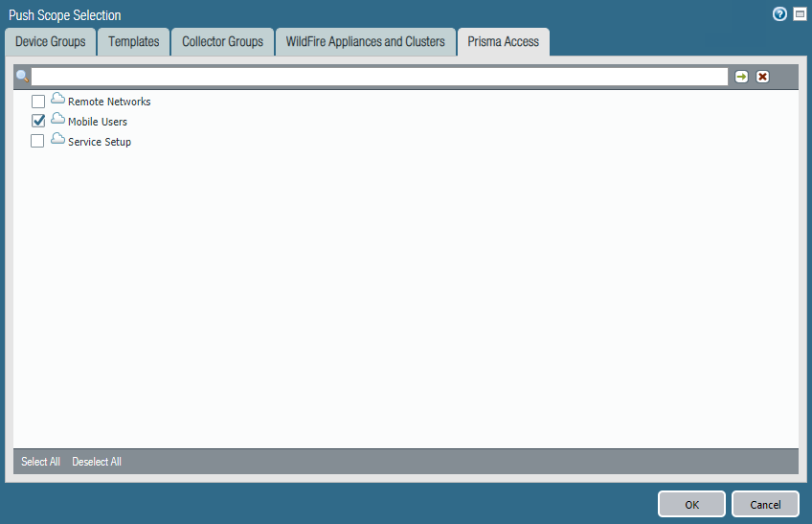Image resolution: width=812 pixels, height=524 pixels.
Task: Select the Remote Networks label
Action: [x=109, y=102]
